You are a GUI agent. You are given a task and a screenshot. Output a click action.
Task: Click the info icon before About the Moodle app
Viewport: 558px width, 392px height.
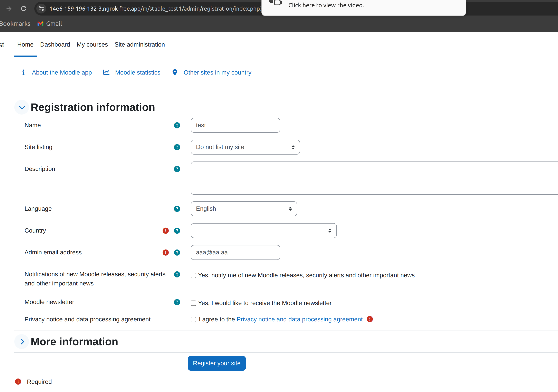23,72
